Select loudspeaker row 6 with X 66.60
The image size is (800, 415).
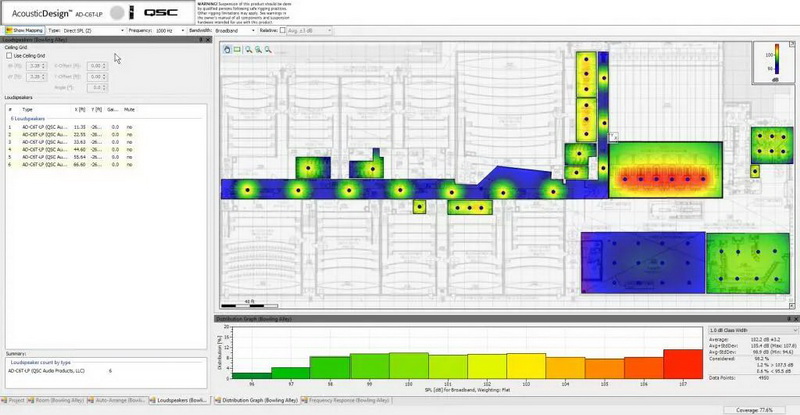pyautogui.click(x=71, y=164)
